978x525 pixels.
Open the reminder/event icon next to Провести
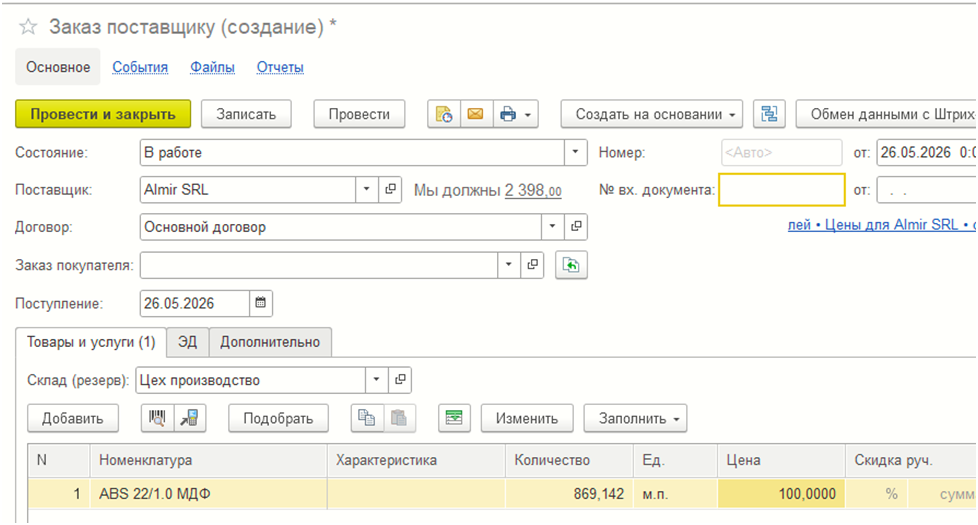click(x=444, y=114)
